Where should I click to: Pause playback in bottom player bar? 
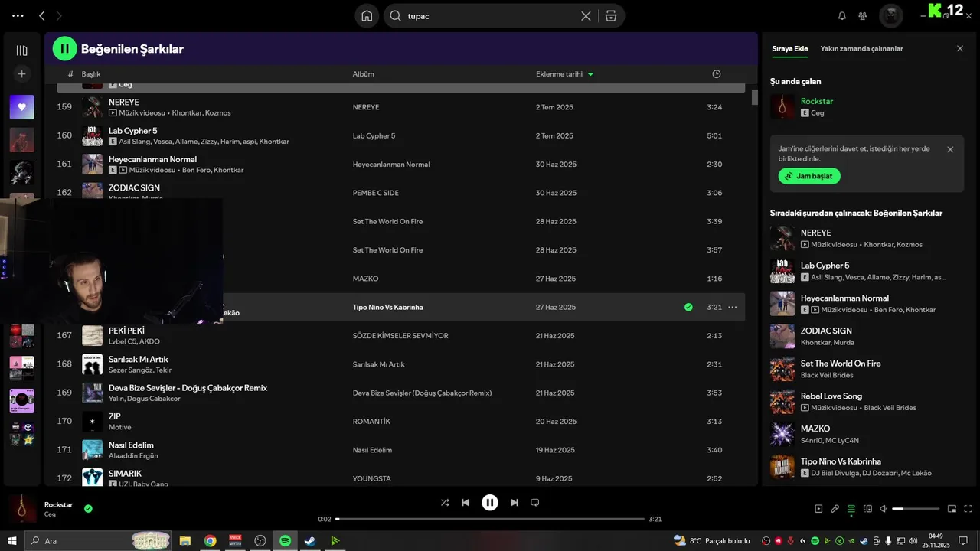490,503
